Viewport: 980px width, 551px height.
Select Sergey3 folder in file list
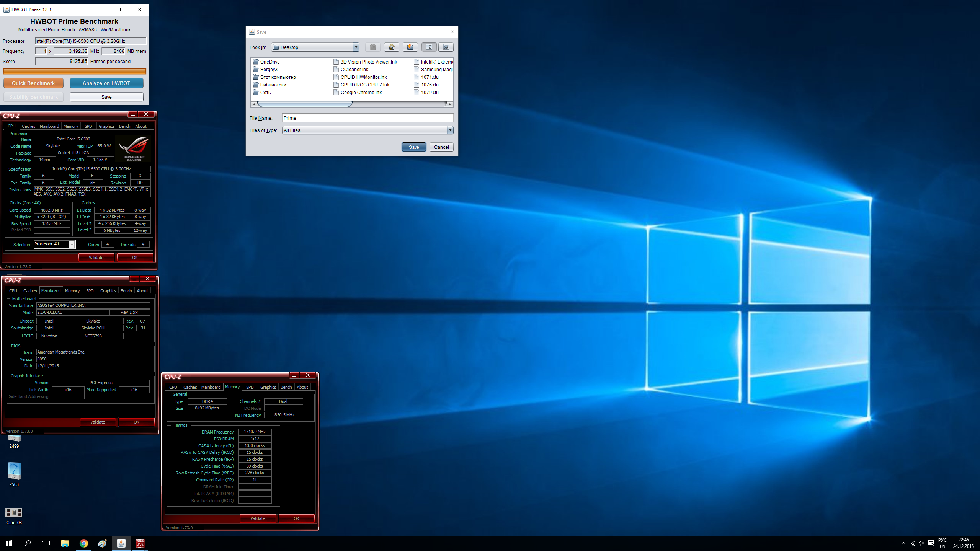(265, 69)
